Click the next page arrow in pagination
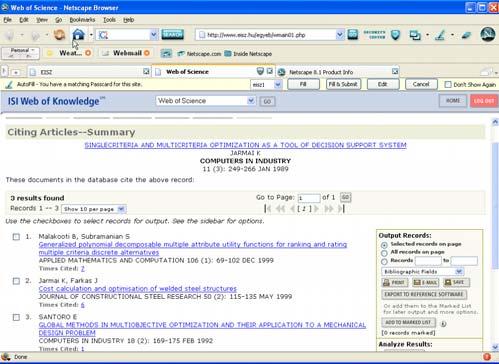This screenshot has width=499, height=364. (317, 209)
